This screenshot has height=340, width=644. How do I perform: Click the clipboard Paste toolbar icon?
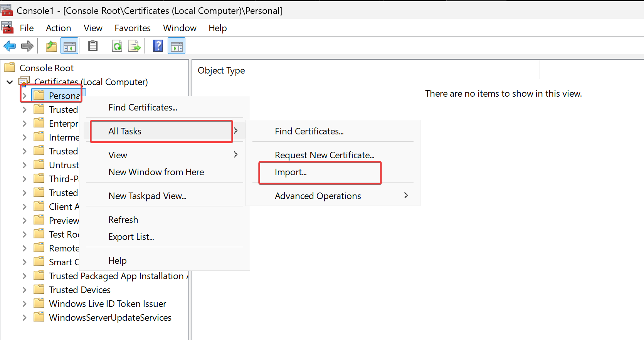pyautogui.click(x=93, y=47)
